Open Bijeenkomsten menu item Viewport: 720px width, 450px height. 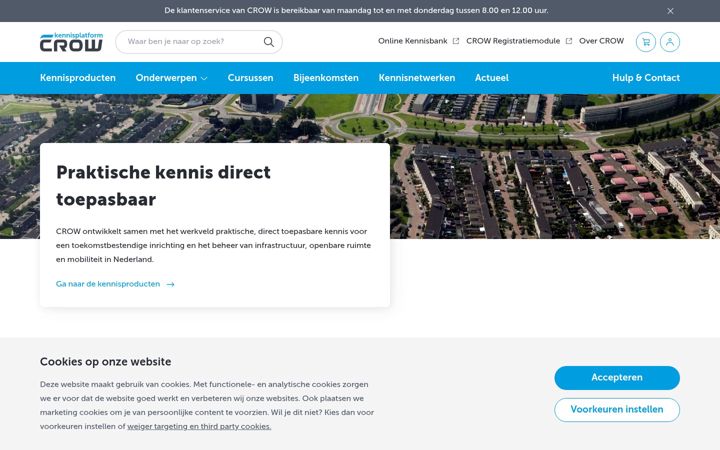(326, 78)
